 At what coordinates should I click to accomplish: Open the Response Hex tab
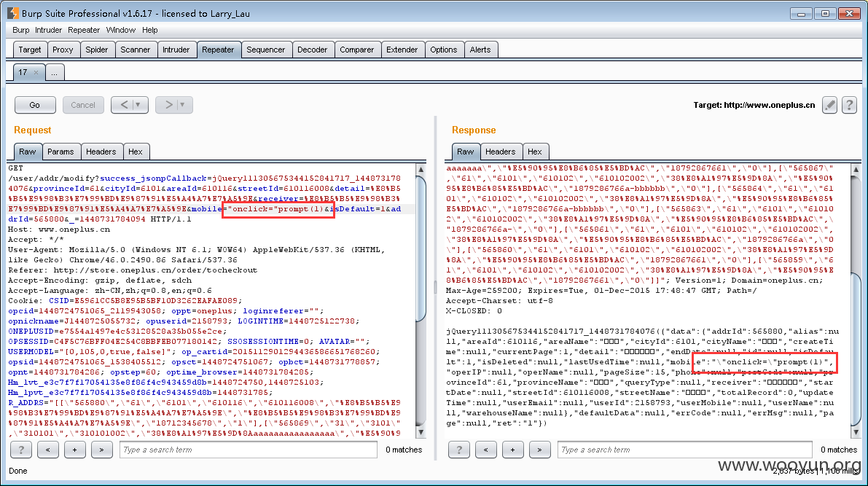coord(535,151)
